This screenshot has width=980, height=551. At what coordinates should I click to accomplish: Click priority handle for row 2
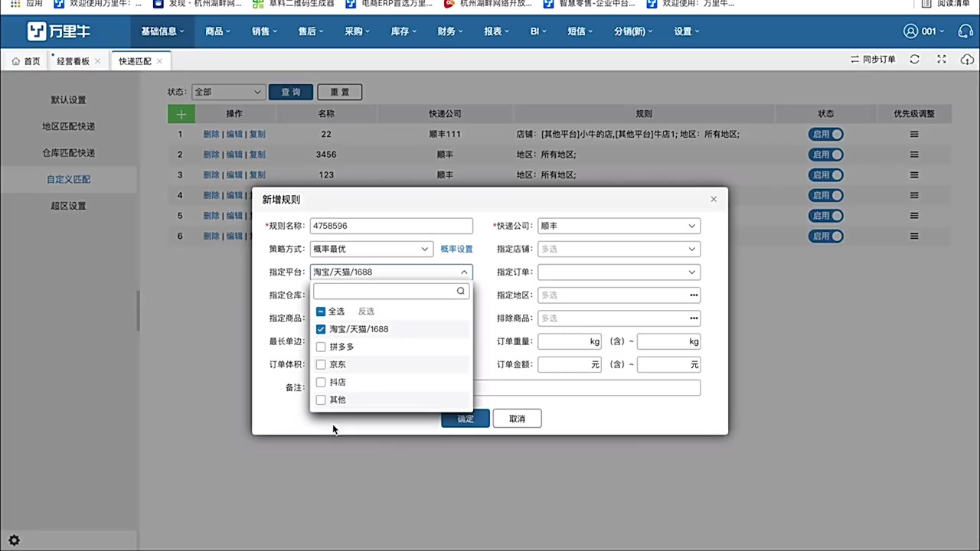click(914, 155)
